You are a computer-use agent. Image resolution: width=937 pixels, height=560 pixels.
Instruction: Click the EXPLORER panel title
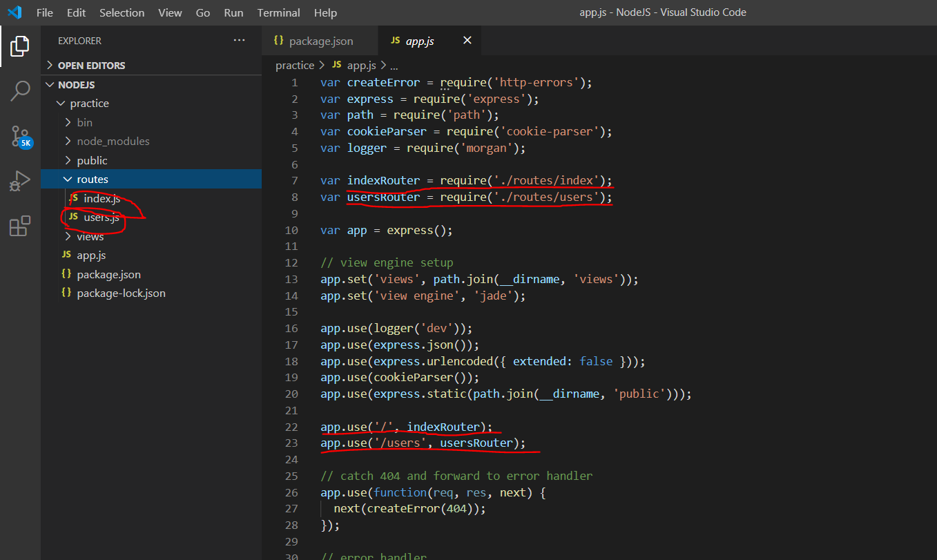point(79,41)
